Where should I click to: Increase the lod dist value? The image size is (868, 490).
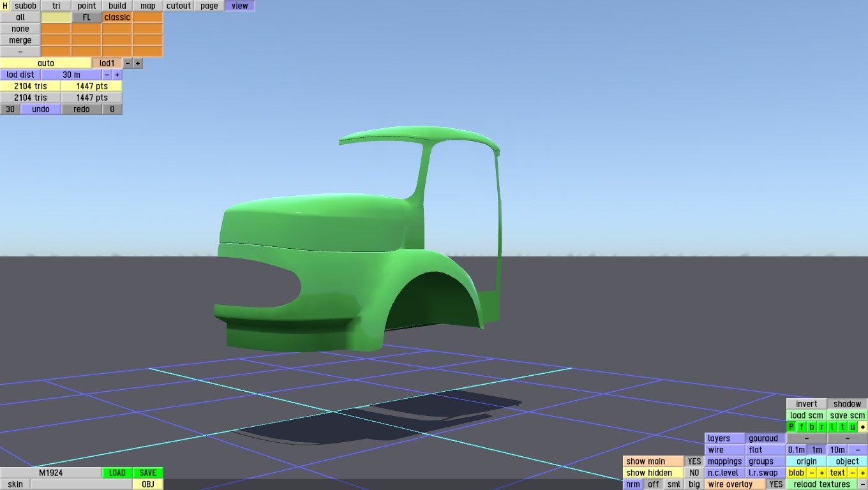pyautogui.click(x=117, y=75)
